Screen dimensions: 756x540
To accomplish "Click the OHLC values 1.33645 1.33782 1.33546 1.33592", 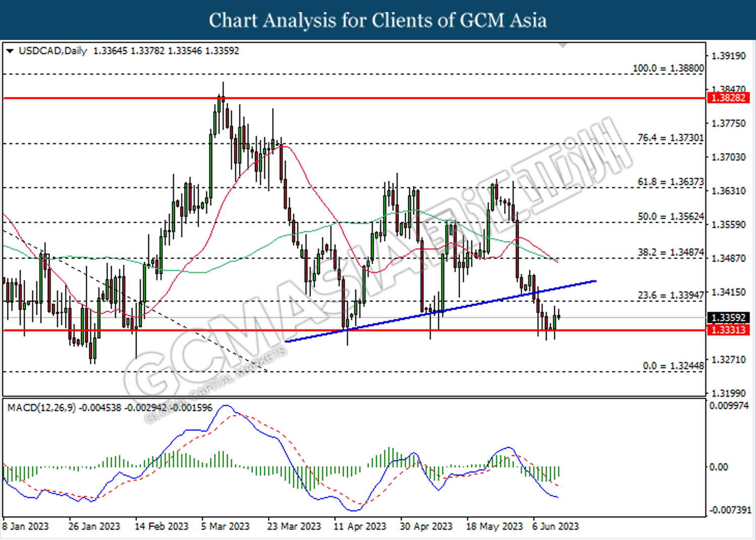I will pos(166,51).
